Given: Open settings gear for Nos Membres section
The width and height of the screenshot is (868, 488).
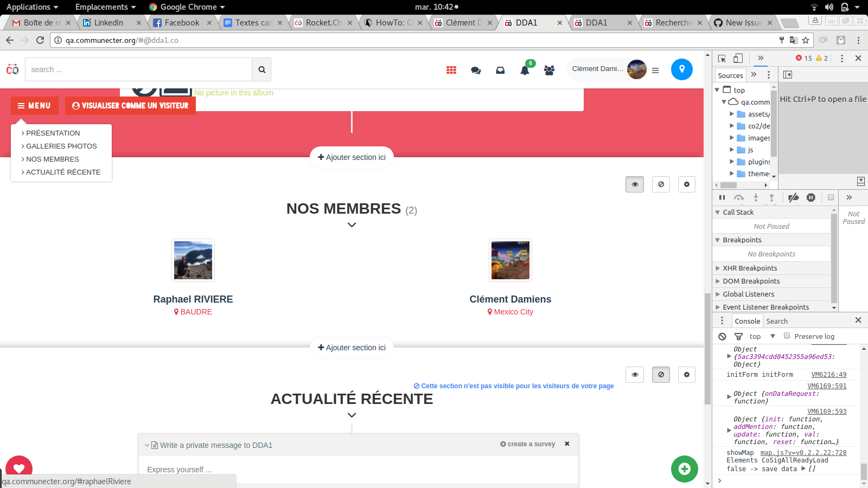Looking at the screenshot, I should tap(687, 184).
